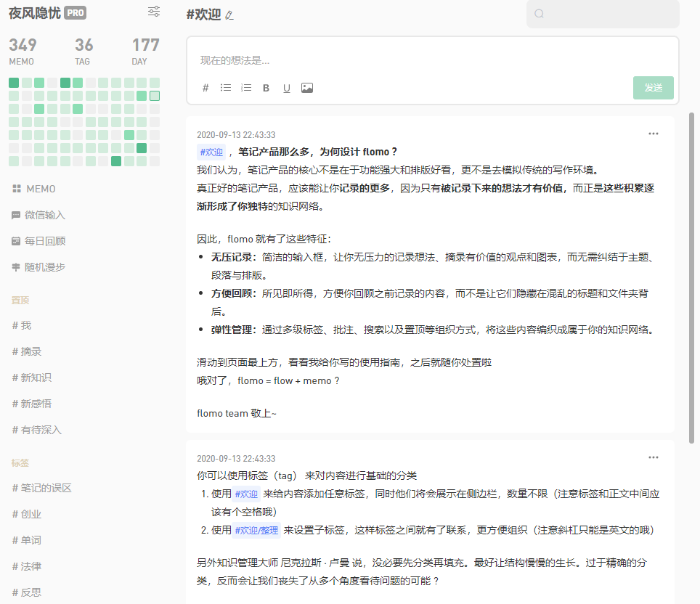This screenshot has width=700, height=604.
Task: Click the outlined today cell in heatmap
Action: click(155, 96)
